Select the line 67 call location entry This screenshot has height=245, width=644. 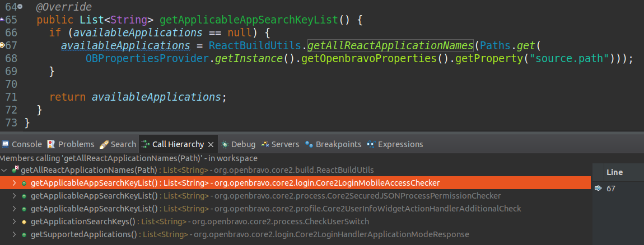610,189
